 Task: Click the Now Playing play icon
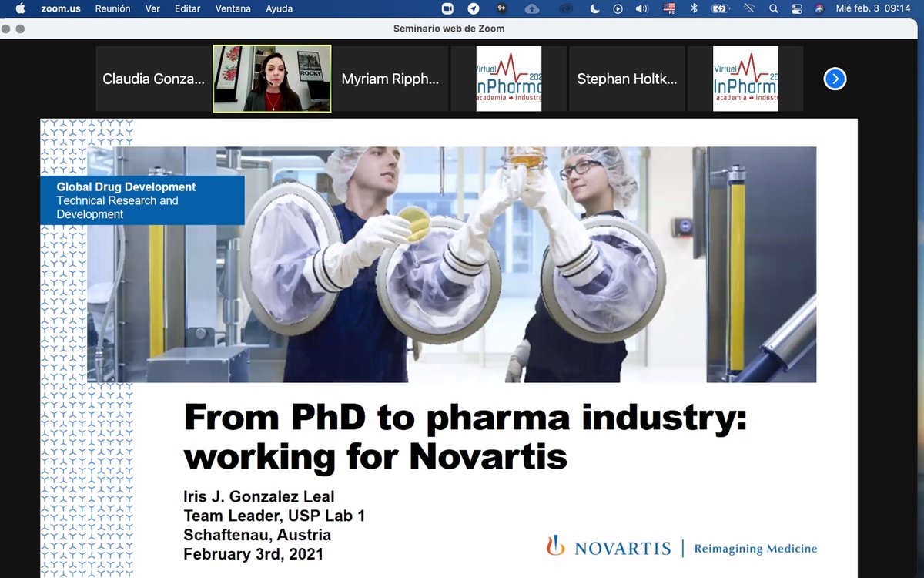[618, 8]
